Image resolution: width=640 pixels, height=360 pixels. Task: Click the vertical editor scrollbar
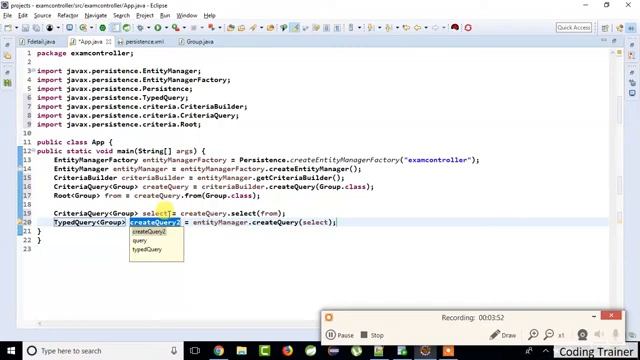pos(613,188)
